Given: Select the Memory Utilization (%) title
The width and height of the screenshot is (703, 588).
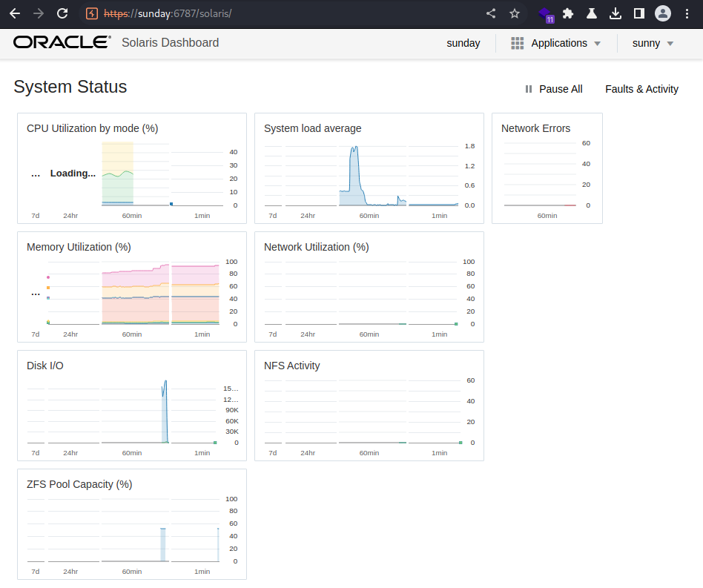Looking at the screenshot, I should [79, 248].
